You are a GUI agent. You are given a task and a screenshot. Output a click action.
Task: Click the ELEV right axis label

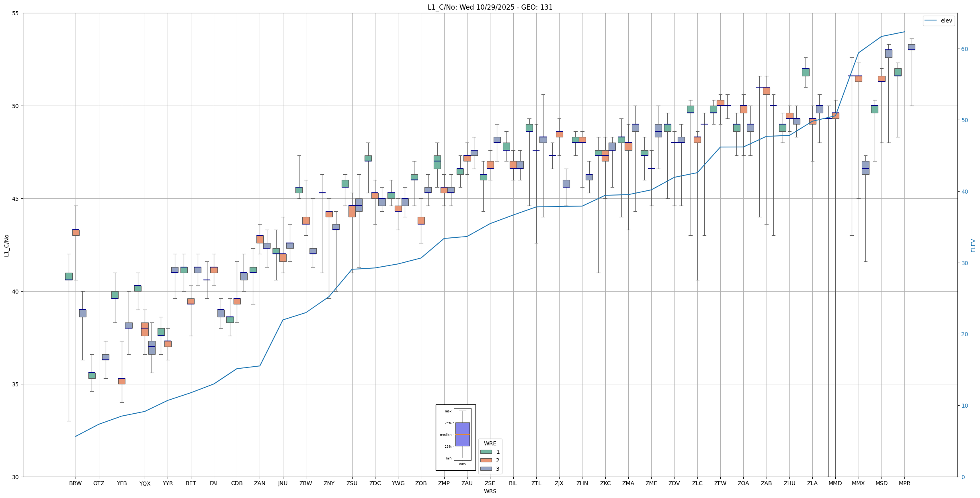[973, 245]
